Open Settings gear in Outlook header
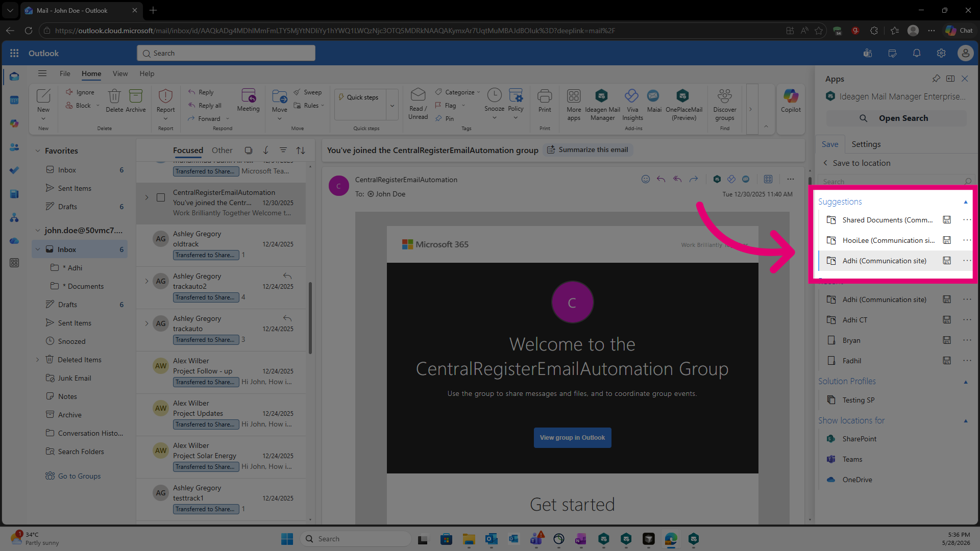The image size is (980, 551). pyautogui.click(x=941, y=53)
